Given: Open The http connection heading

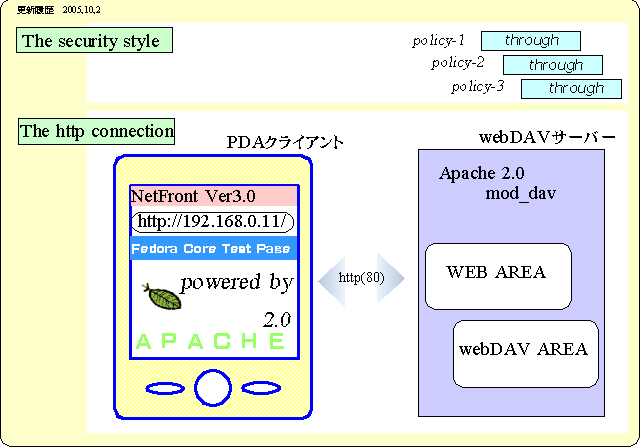Looking at the screenshot, I should [x=97, y=131].
